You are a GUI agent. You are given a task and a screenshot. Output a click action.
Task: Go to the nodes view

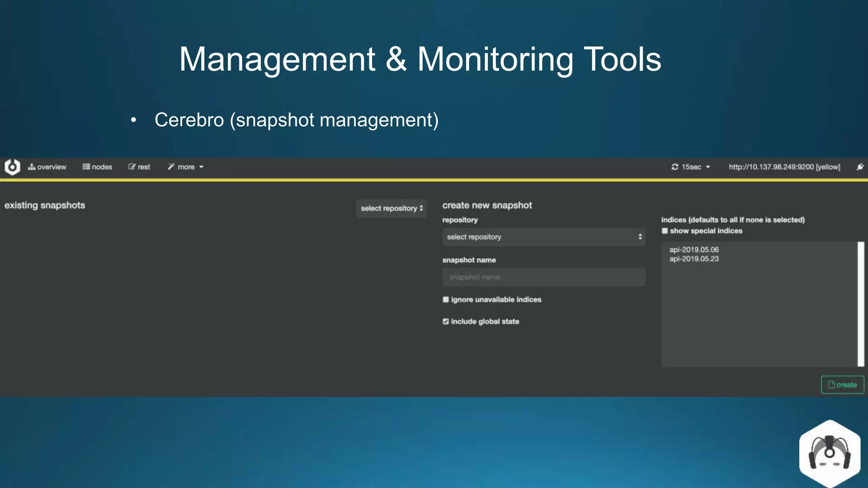click(97, 167)
